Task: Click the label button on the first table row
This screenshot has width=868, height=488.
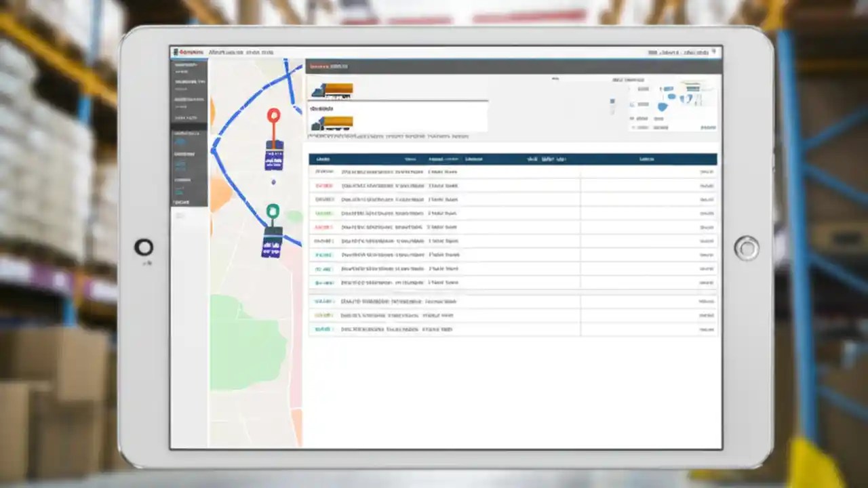Action: pos(323,171)
